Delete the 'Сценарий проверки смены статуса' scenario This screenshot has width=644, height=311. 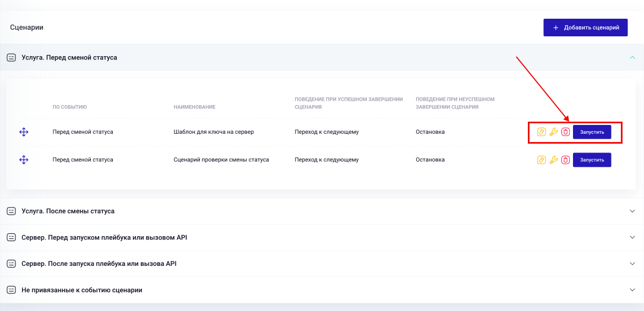[x=565, y=160]
